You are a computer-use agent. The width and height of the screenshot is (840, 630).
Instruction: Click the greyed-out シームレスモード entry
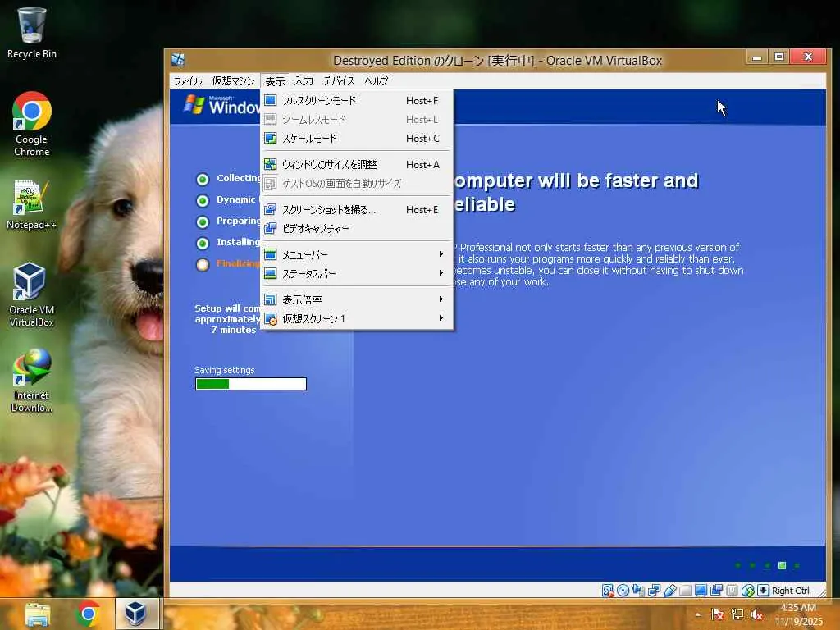pyautogui.click(x=357, y=119)
